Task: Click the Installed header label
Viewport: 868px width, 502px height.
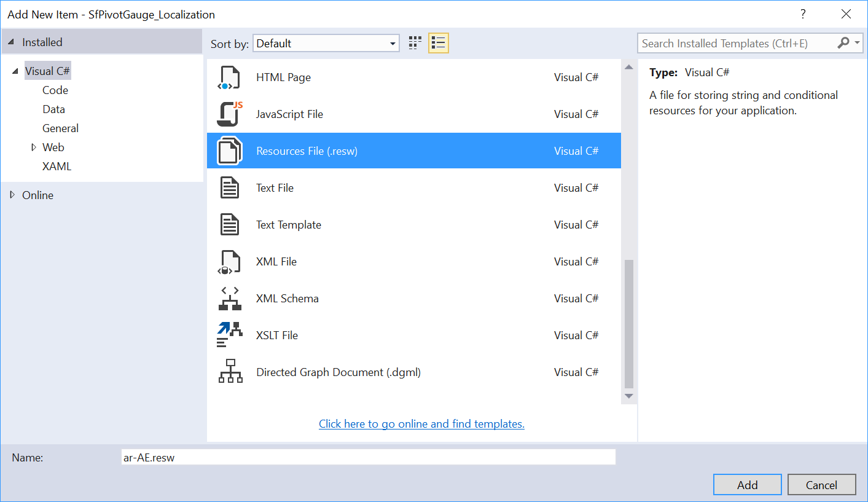Action: pos(42,42)
